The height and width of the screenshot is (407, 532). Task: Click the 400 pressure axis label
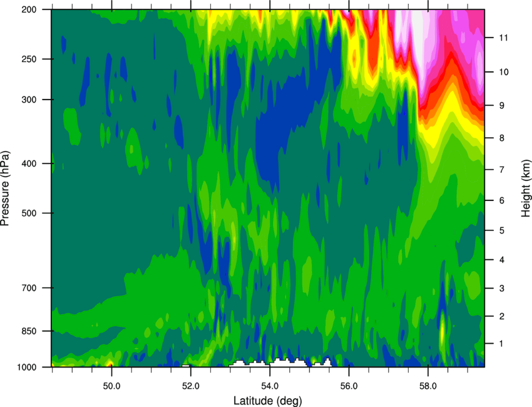pyautogui.click(x=29, y=163)
